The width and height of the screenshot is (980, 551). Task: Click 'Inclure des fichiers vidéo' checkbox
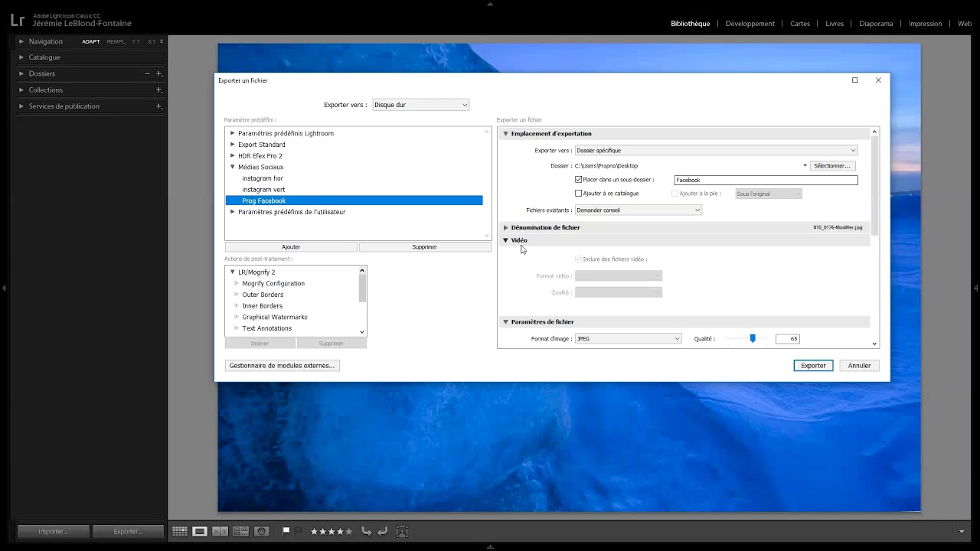coord(579,259)
